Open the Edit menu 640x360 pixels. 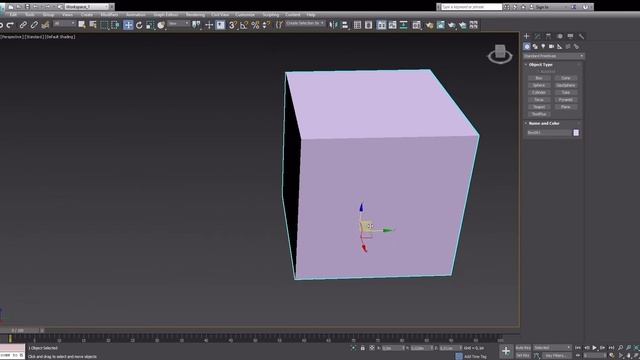click(x=13, y=15)
